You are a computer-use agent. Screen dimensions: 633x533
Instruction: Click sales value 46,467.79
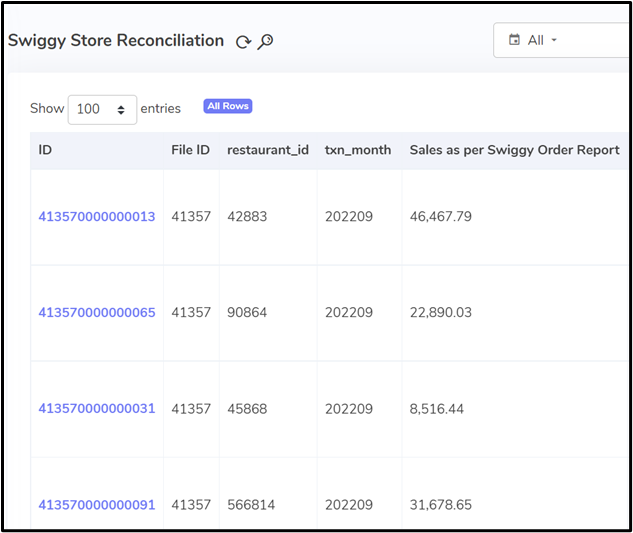coord(441,217)
